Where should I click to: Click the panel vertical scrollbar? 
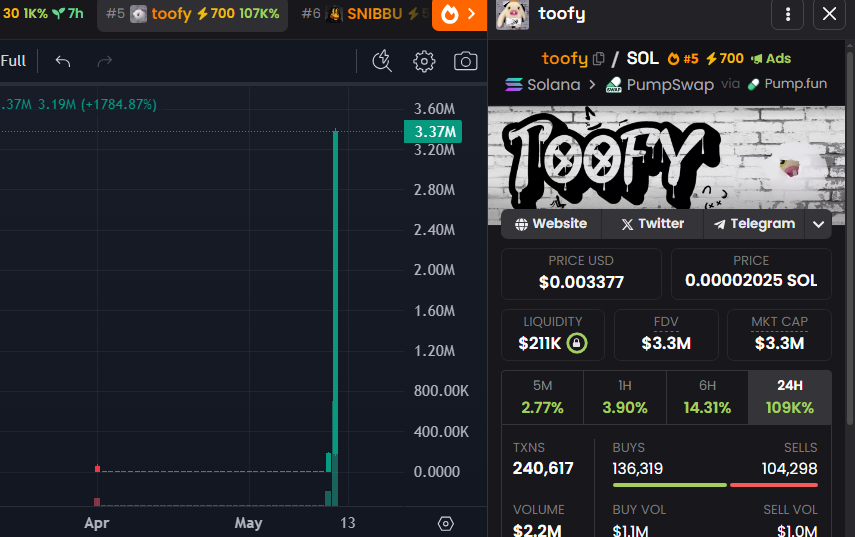tap(850, 238)
